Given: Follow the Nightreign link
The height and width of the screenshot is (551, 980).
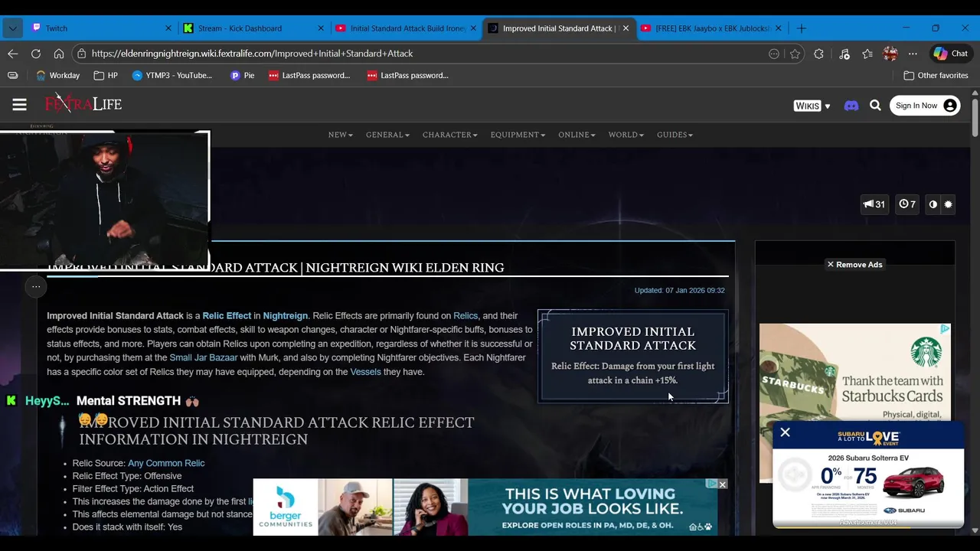Looking at the screenshot, I should coord(285,315).
